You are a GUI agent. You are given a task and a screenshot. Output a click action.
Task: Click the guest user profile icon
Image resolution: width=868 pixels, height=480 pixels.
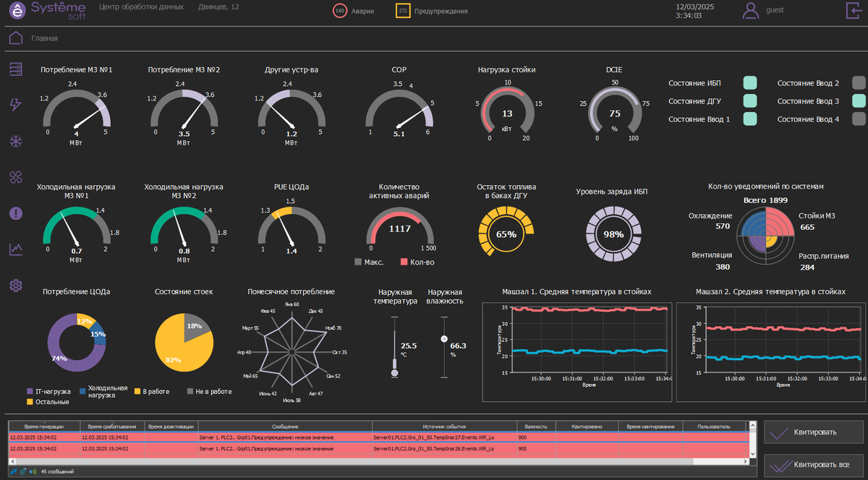(752, 10)
